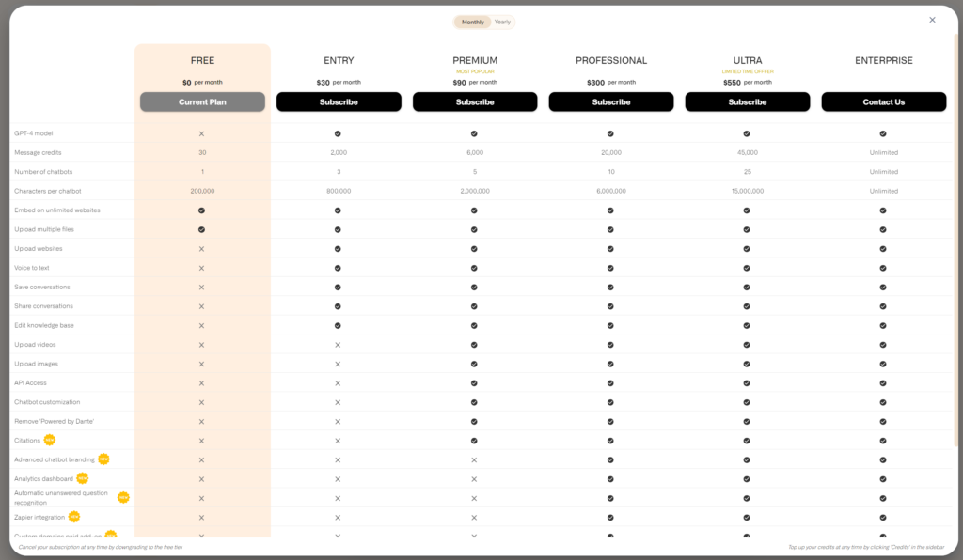Image resolution: width=963 pixels, height=560 pixels.
Task: Click Number of chatbots value 25
Action: point(748,172)
